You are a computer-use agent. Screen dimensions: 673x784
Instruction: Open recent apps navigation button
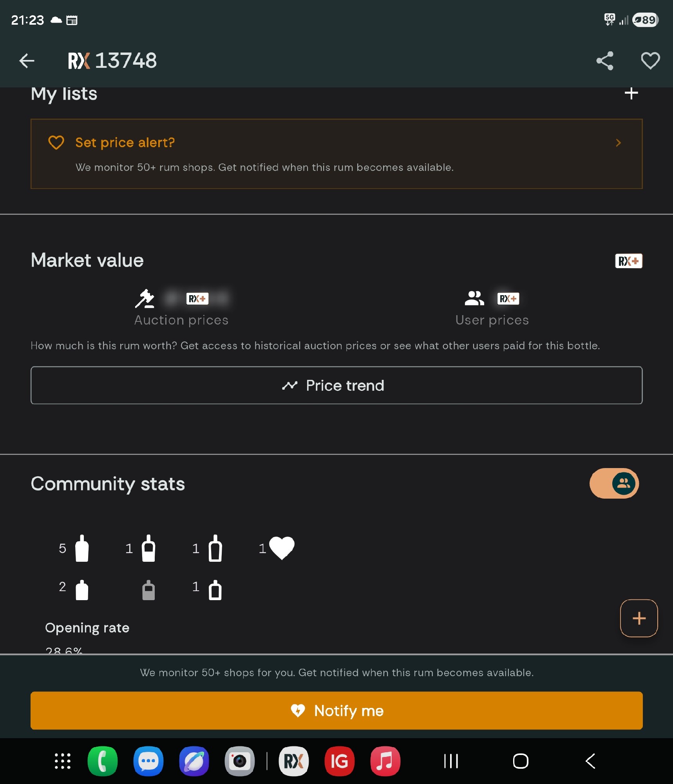(451, 761)
